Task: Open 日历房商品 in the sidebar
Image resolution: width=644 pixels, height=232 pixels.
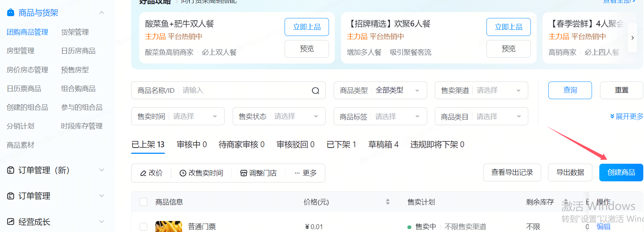Action: [x=78, y=51]
